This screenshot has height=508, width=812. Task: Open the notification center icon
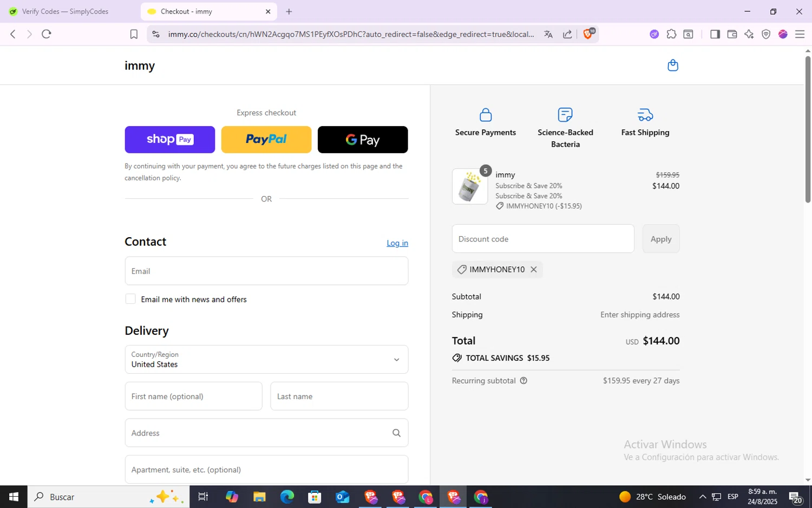795,497
